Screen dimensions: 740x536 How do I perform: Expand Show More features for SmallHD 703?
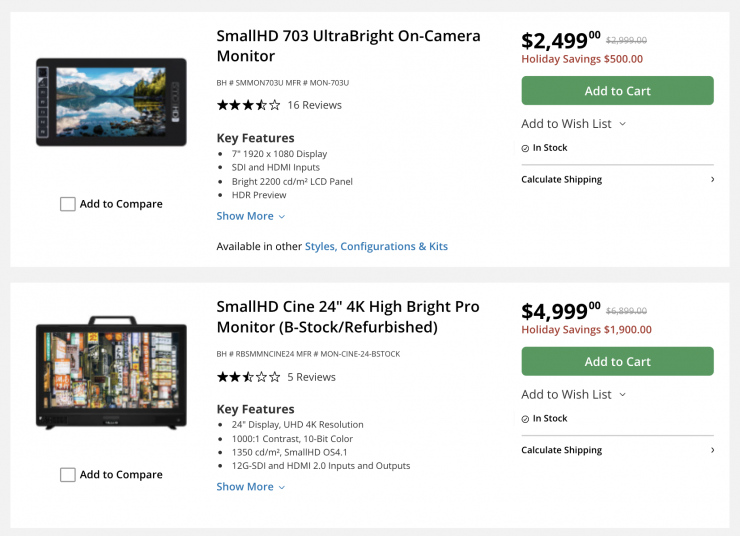(250, 216)
